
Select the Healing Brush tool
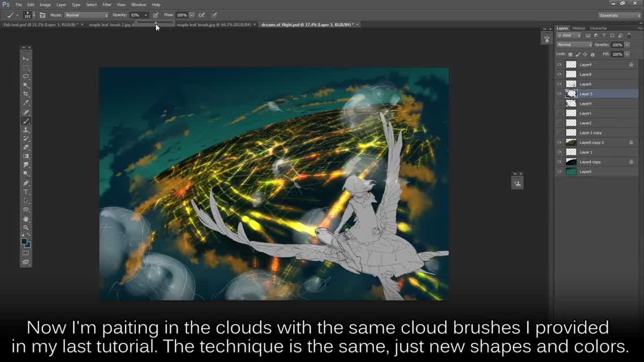point(26,112)
